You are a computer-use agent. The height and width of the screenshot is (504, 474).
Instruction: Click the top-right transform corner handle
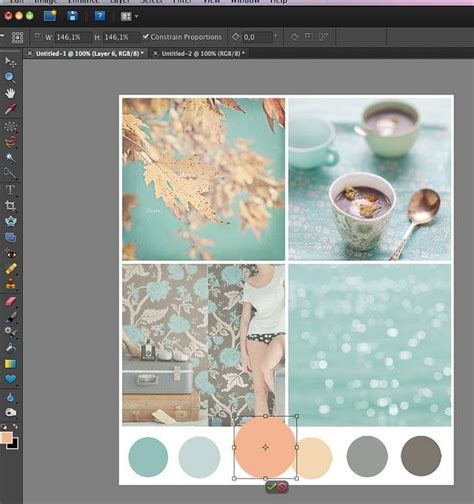(297, 416)
